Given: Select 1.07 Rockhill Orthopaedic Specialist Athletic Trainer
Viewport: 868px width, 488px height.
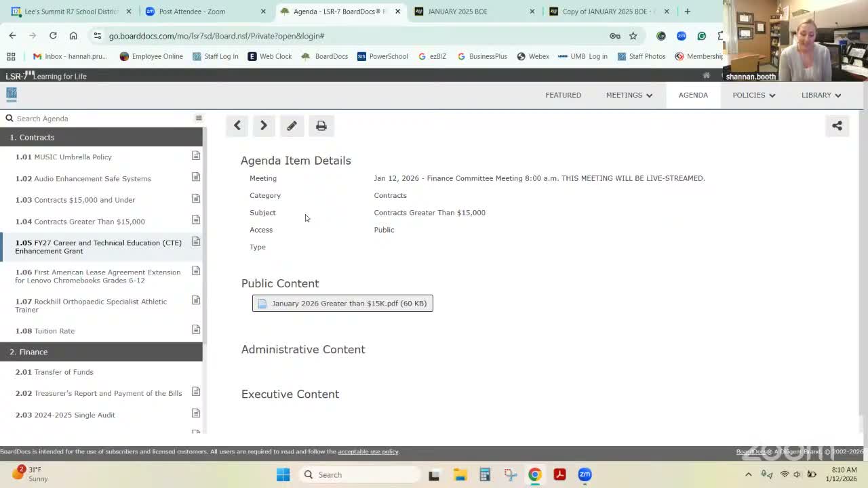Looking at the screenshot, I should [91, 306].
